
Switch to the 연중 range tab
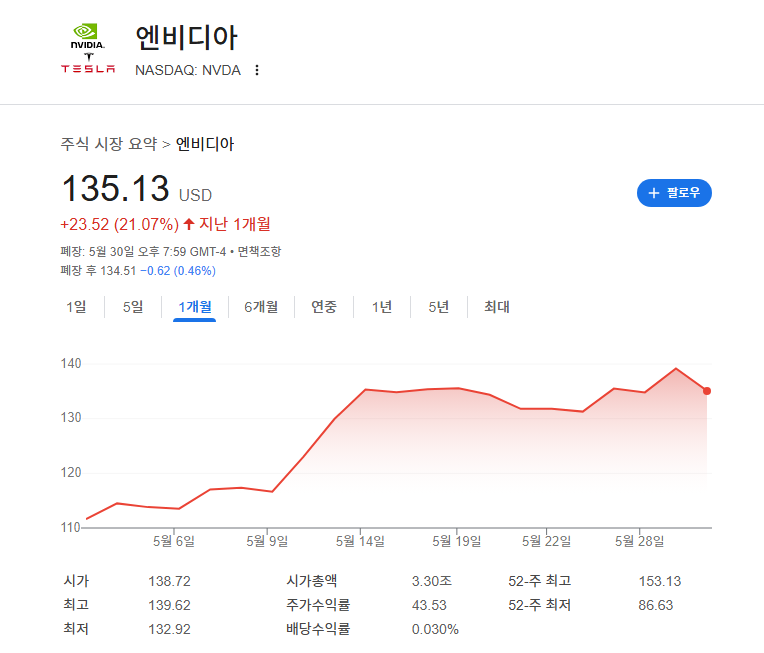324,307
